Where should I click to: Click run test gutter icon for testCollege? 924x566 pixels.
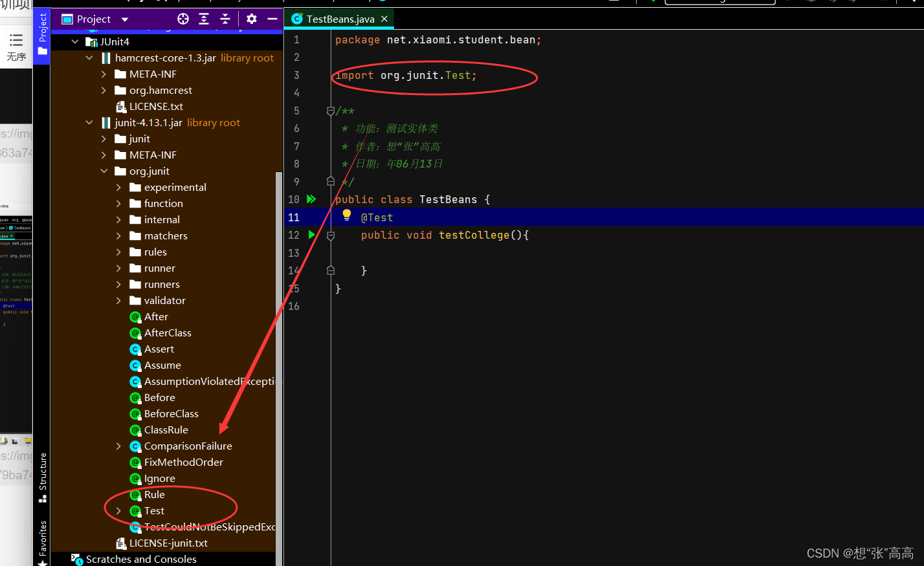[x=312, y=235]
